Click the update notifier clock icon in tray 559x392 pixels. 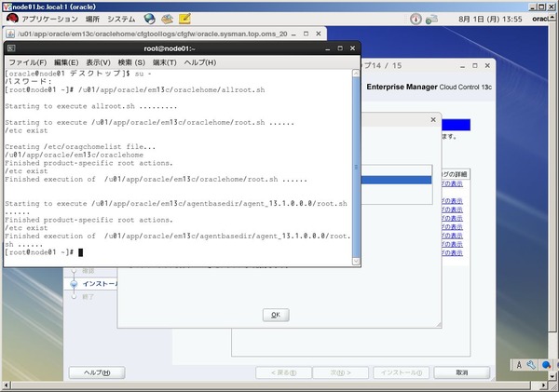pos(416,19)
